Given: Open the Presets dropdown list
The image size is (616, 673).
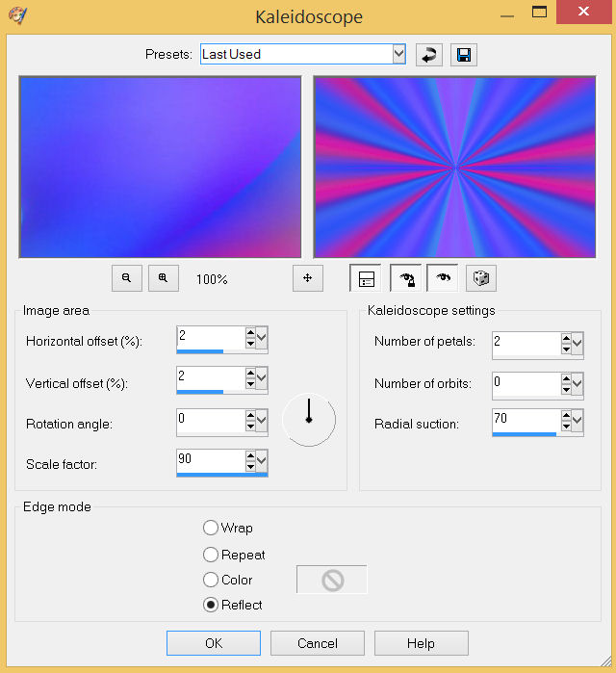Looking at the screenshot, I should (x=398, y=54).
